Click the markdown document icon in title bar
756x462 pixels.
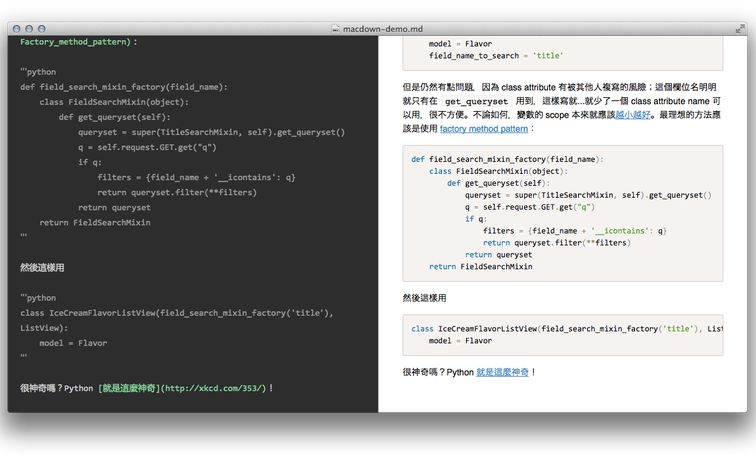coord(335,29)
